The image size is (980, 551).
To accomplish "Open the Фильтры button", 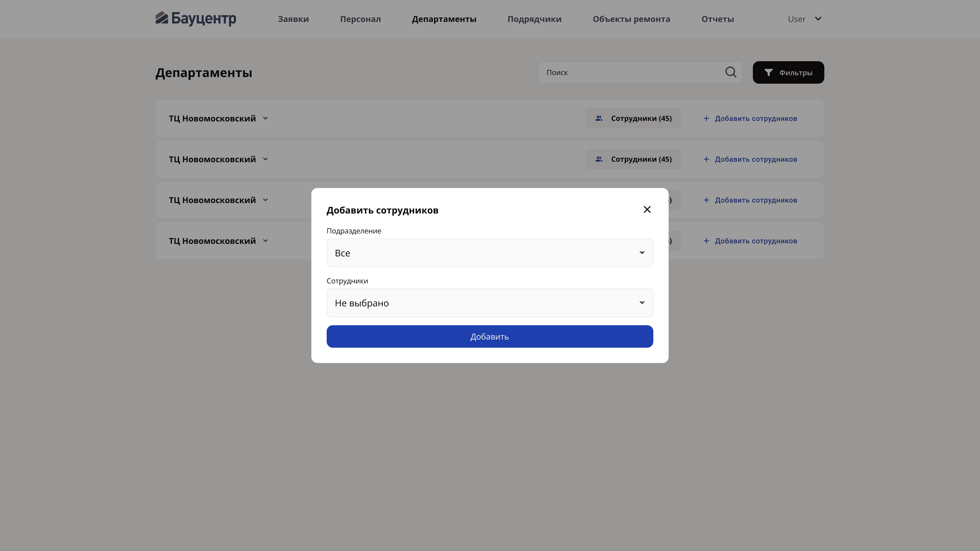I will (788, 72).
